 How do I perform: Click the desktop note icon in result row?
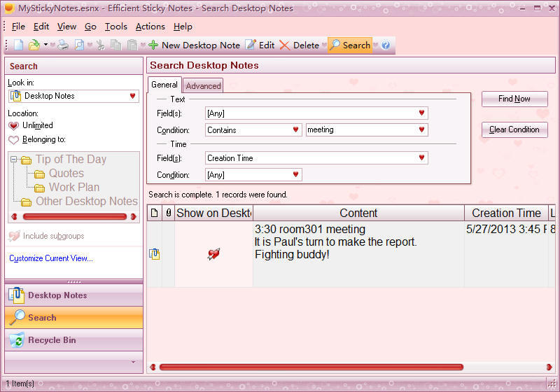pyautogui.click(x=154, y=254)
